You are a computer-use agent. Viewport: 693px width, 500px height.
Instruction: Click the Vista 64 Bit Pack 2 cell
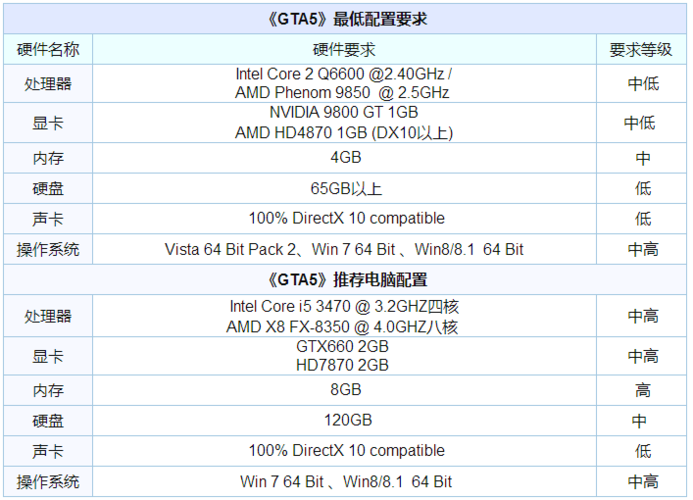[344, 249]
